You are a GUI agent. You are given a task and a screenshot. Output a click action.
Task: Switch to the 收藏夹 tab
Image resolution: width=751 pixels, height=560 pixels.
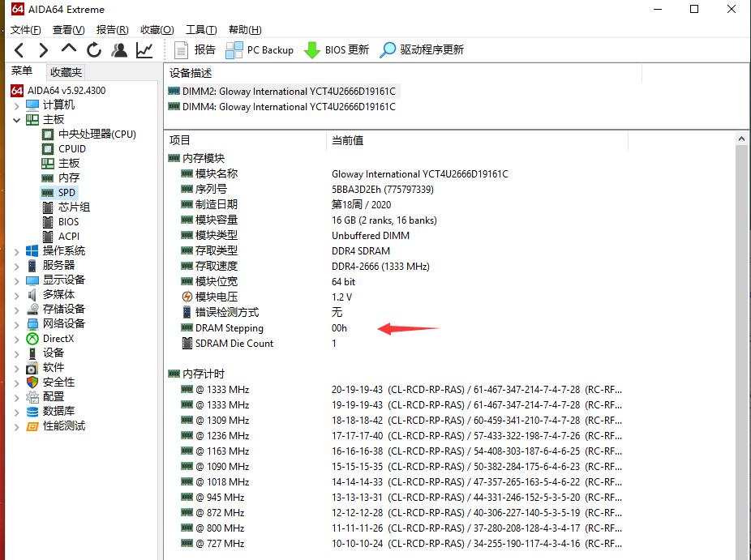(x=65, y=71)
